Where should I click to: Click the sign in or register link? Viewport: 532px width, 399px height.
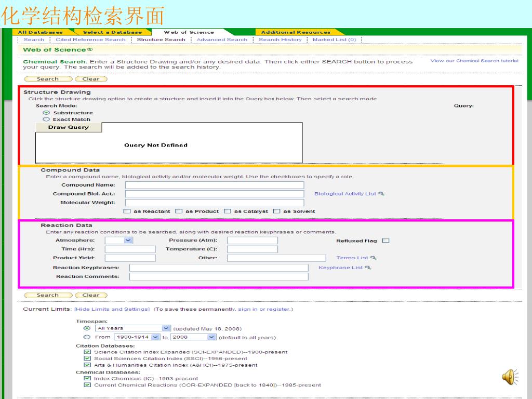click(264, 309)
